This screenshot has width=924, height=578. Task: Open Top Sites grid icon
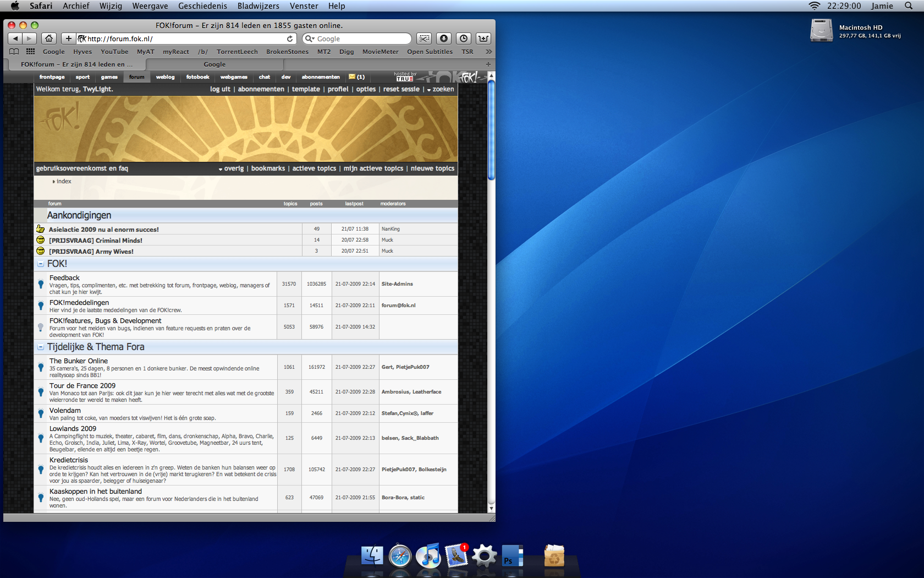coord(30,52)
